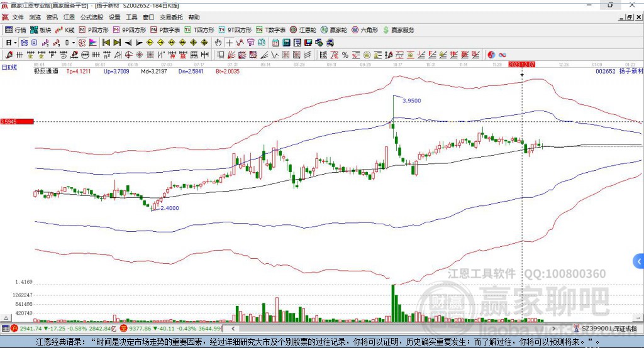Select the red pencil drawing tool
The width and height of the screenshot is (644, 348).
(x=9, y=55)
